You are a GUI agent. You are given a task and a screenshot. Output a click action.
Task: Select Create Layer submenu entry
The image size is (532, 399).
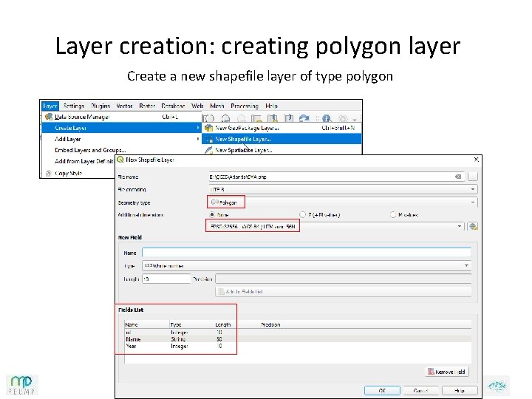click(121, 128)
